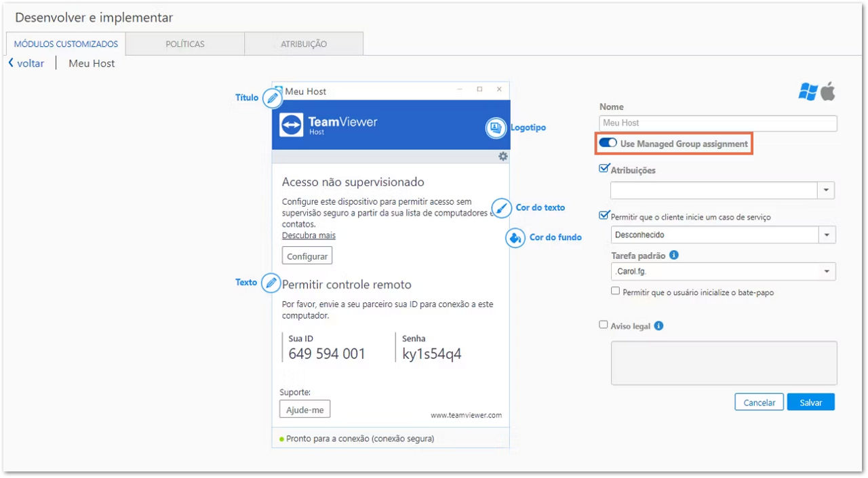Maximize the Meu Host preview window
Image resolution: width=868 pixels, height=478 pixels.
[x=479, y=89]
